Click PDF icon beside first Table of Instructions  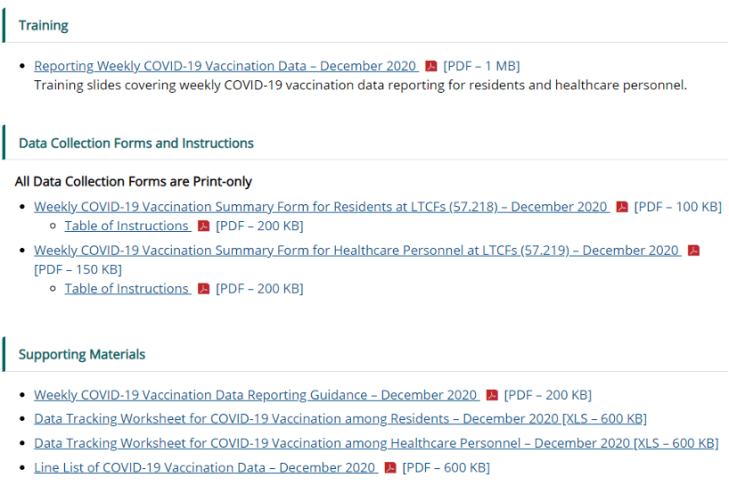coord(204,226)
